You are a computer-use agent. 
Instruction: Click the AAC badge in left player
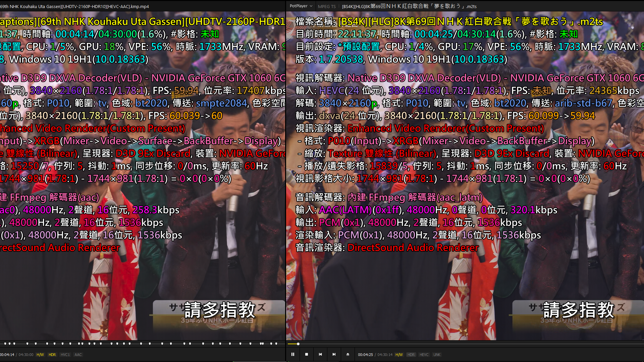[x=78, y=355]
